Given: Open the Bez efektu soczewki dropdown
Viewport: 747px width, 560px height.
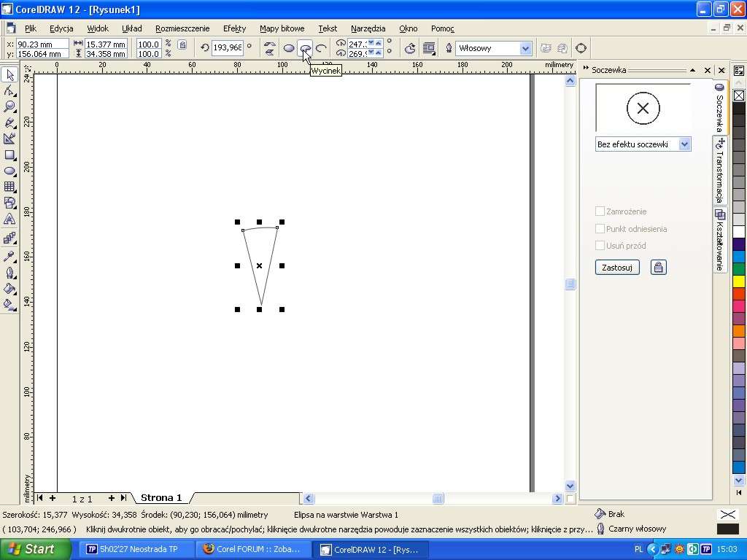Looking at the screenshot, I should coord(684,144).
